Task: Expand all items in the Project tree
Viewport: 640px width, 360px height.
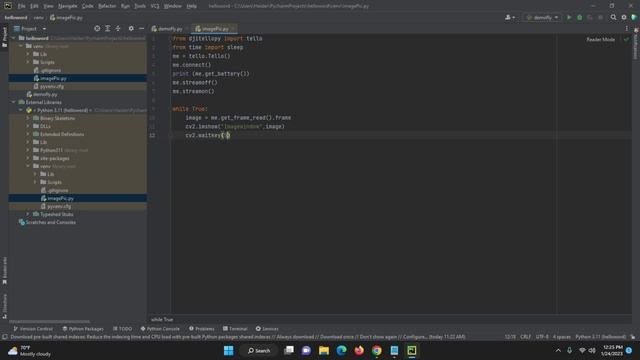Action: (x=108, y=29)
